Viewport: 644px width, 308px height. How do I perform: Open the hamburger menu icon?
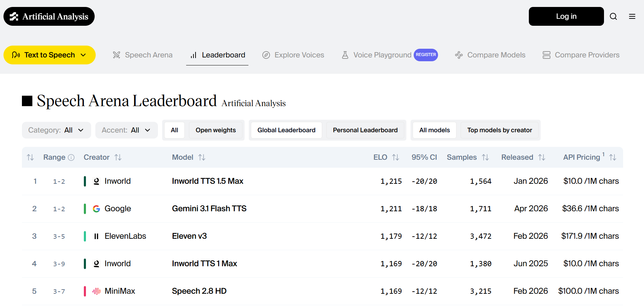pyautogui.click(x=632, y=16)
